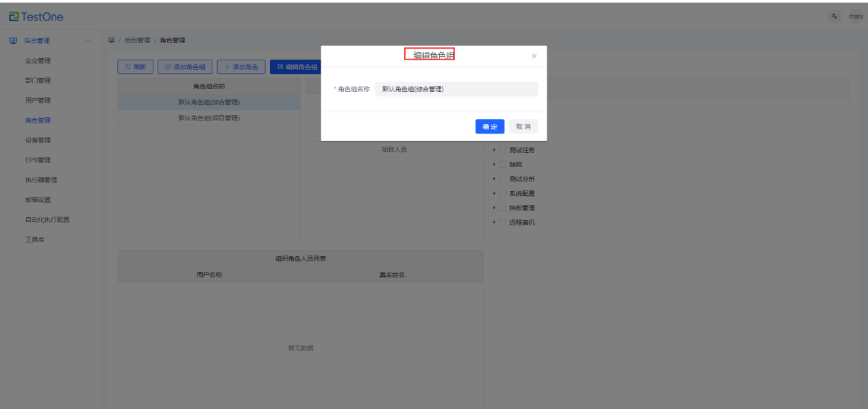The image size is (868, 409).
Task: Collapse the 后台管理 sidebar menu chevron
Action: [x=87, y=41]
